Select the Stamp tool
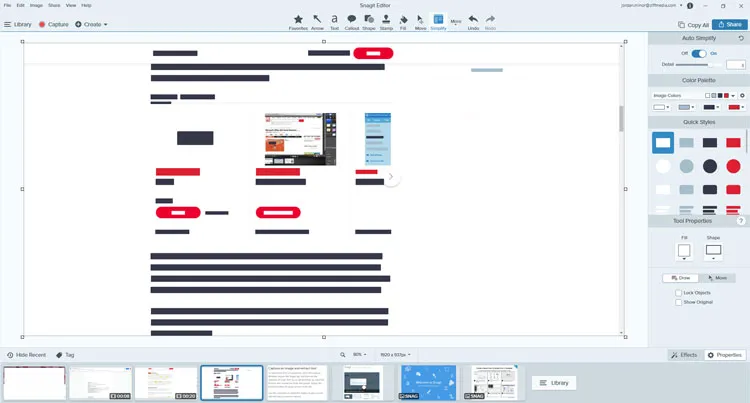Viewport: 750px width, 403px height. [386, 22]
